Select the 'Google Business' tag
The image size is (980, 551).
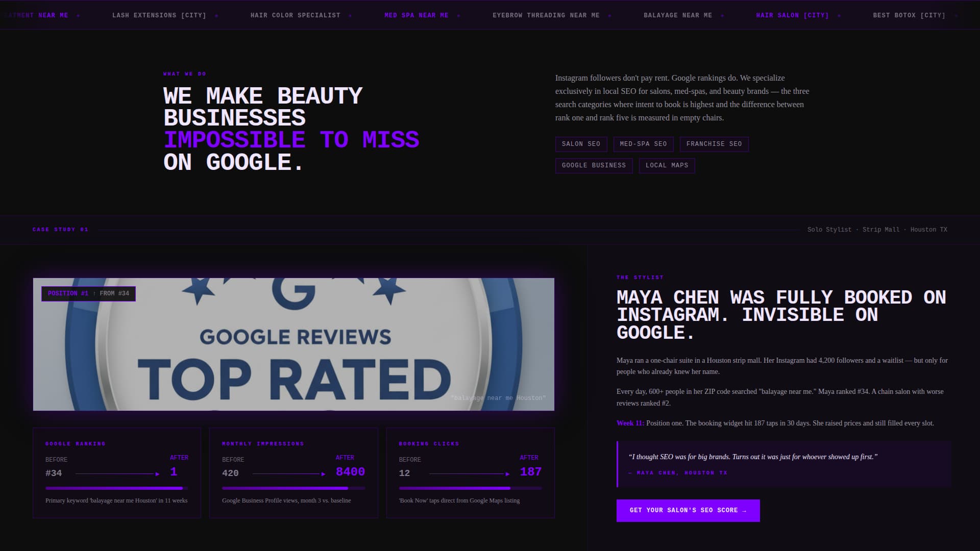coord(594,166)
